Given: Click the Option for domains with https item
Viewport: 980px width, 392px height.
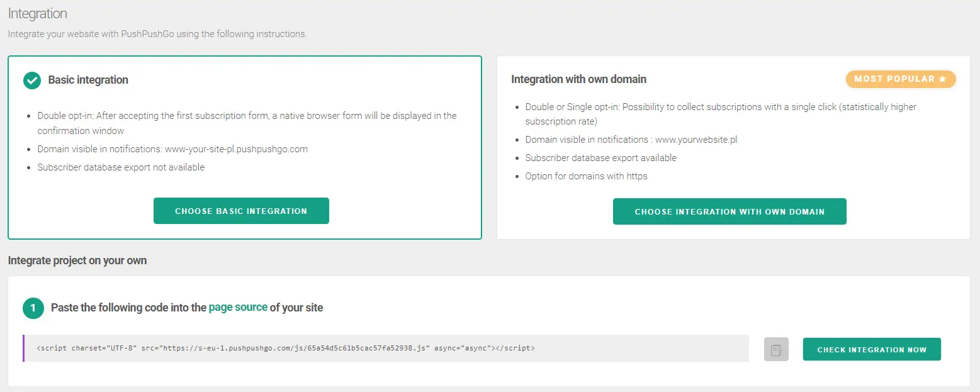Looking at the screenshot, I should (x=586, y=176).
